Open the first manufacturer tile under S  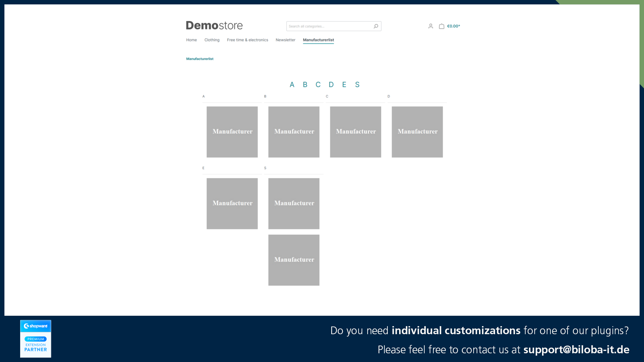[x=294, y=204]
